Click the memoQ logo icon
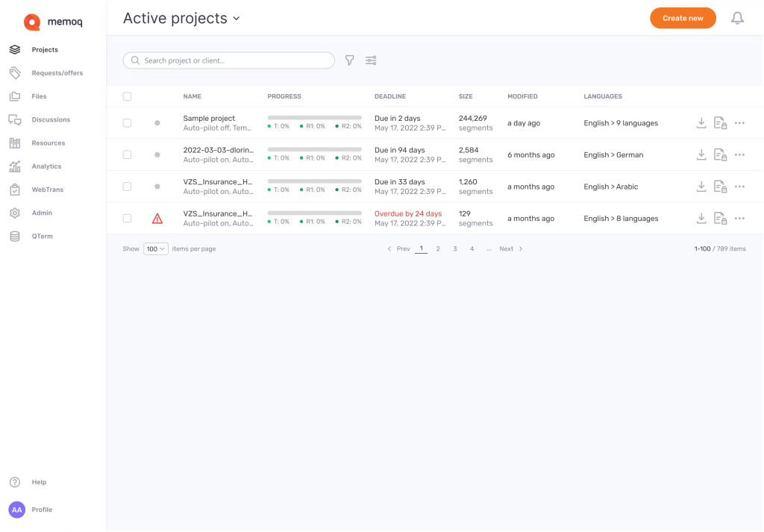Image resolution: width=764 pixels, height=532 pixels. pyautogui.click(x=32, y=22)
